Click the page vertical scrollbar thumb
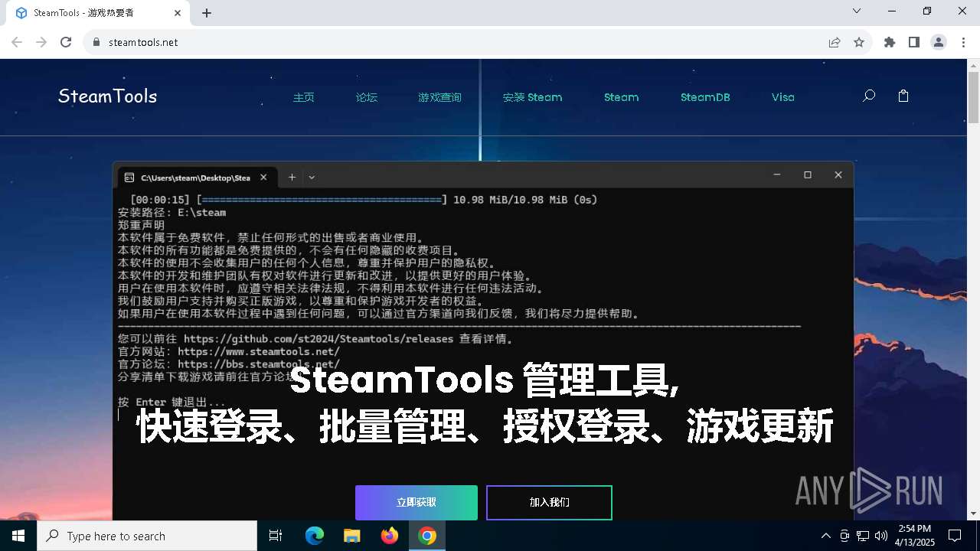This screenshot has height=551, width=980. tap(973, 98)
